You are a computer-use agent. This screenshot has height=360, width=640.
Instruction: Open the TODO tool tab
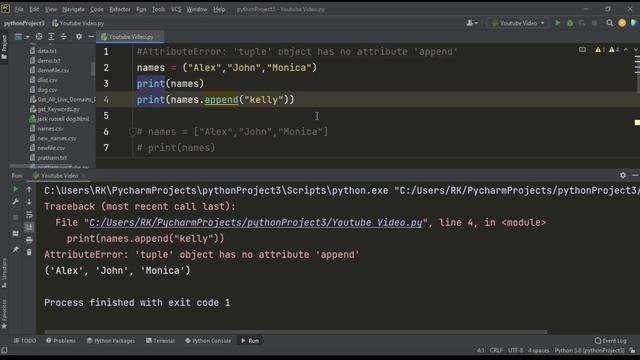click(x=25, y=340)
